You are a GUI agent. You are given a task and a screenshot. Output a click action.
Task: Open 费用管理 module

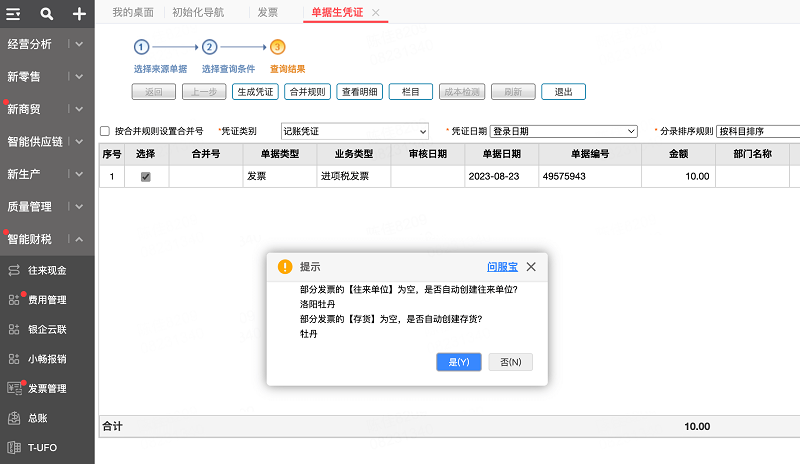(x=47, y=299)
